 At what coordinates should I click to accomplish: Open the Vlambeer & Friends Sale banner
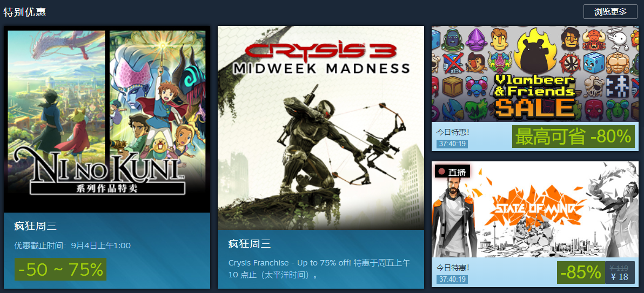pyautogui.click(x=535, y=74)
